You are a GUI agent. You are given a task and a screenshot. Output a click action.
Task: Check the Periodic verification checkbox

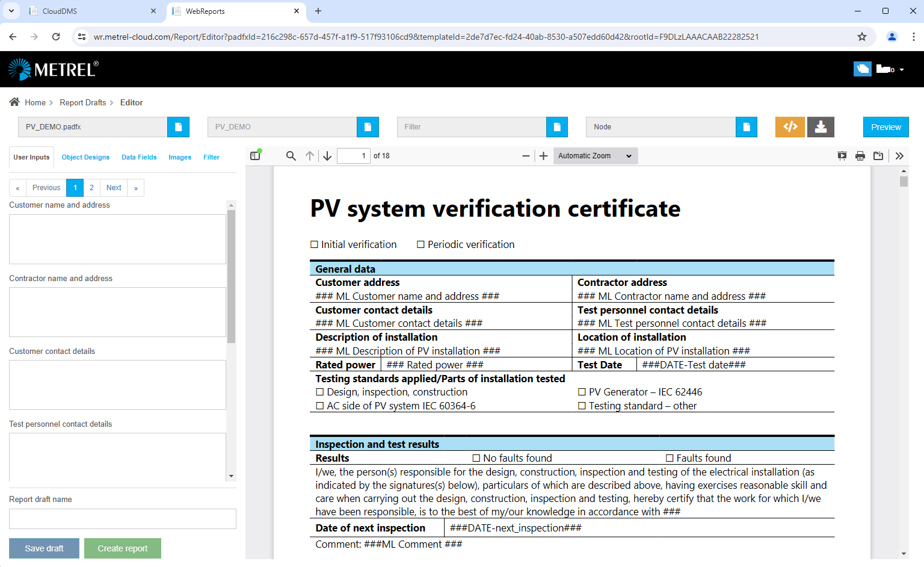(420, 244)
